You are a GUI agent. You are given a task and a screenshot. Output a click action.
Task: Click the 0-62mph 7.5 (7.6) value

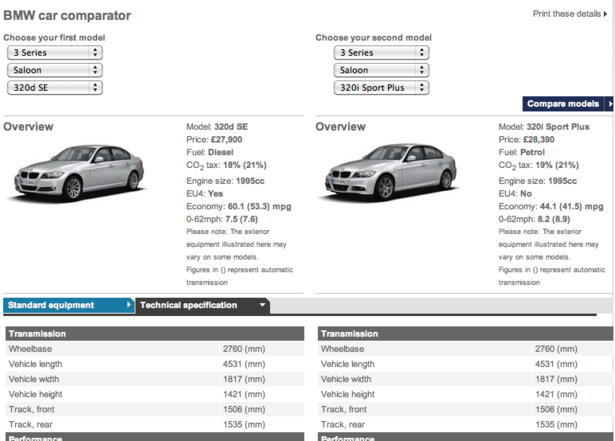click(x=241, y=219)
